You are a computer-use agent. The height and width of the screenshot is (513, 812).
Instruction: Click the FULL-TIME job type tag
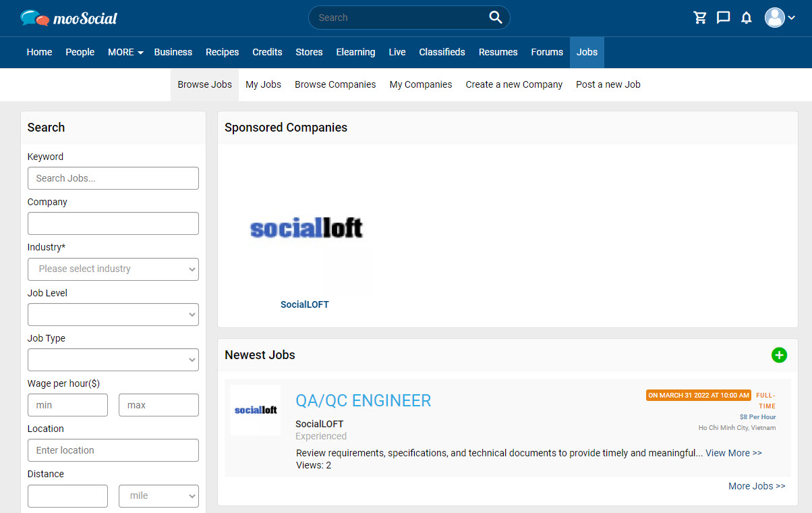coord(766,401)
